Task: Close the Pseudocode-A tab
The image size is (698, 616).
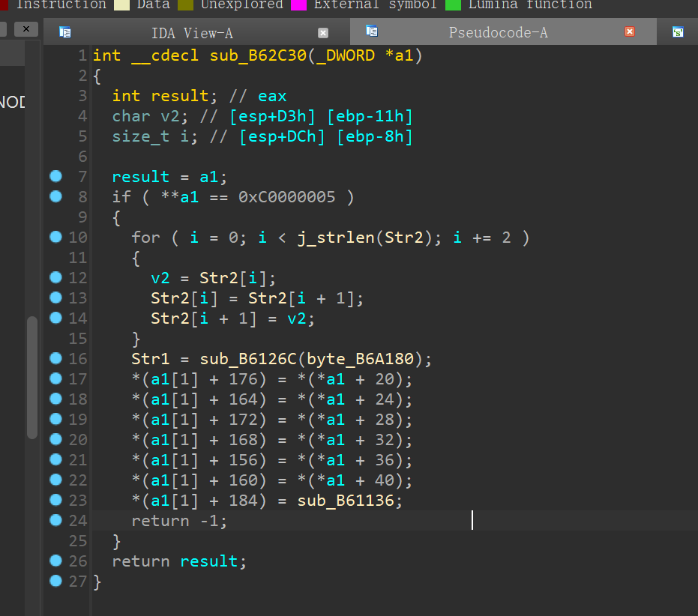Action: 630,31
